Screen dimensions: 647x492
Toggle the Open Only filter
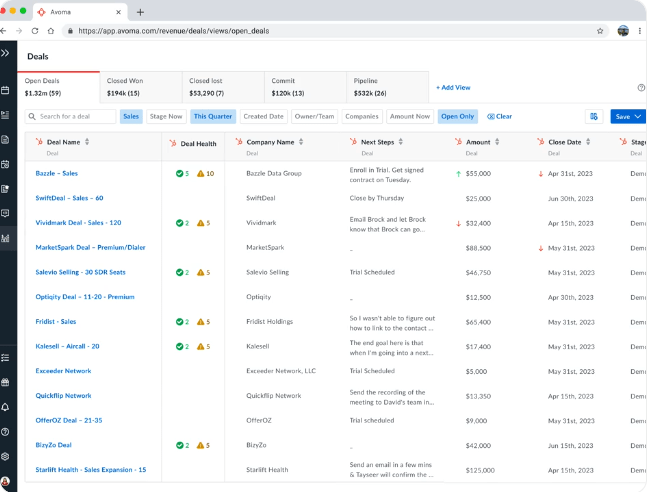[458, 116]
